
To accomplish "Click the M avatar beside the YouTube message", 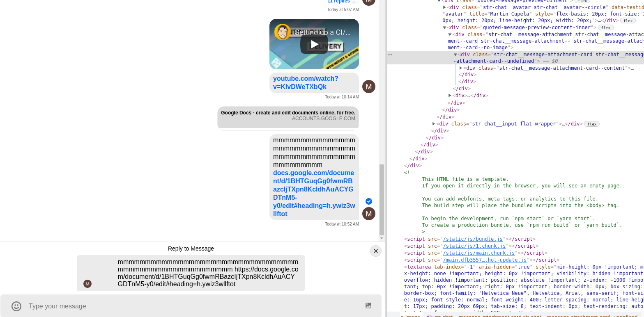I will [369, 87].
